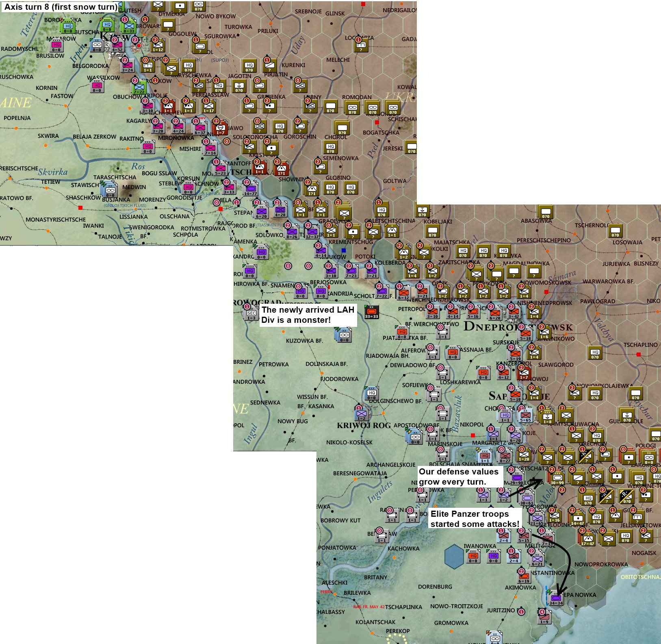Click the GROMOWKA town label
This screenshot has width=661, height=644.
(451, 623)
